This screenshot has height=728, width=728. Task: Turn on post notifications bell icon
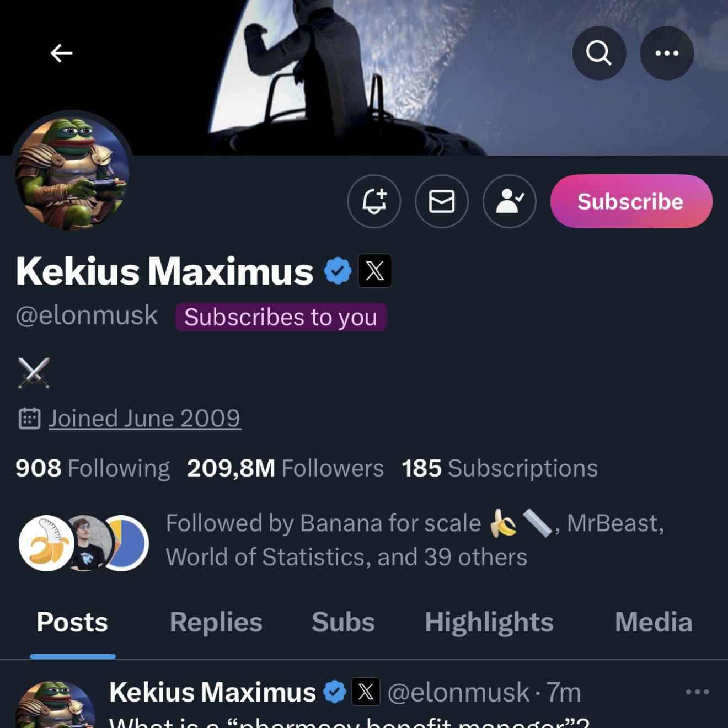(x=374, y=201)
